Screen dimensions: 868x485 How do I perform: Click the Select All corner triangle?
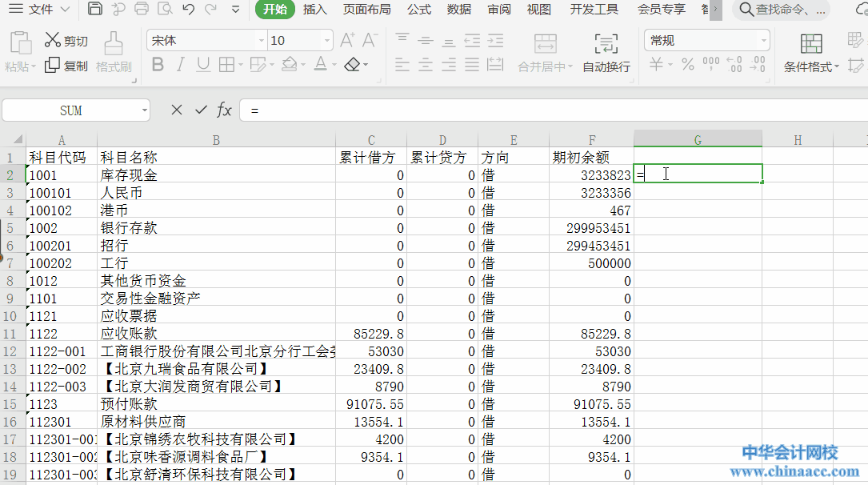18,139
